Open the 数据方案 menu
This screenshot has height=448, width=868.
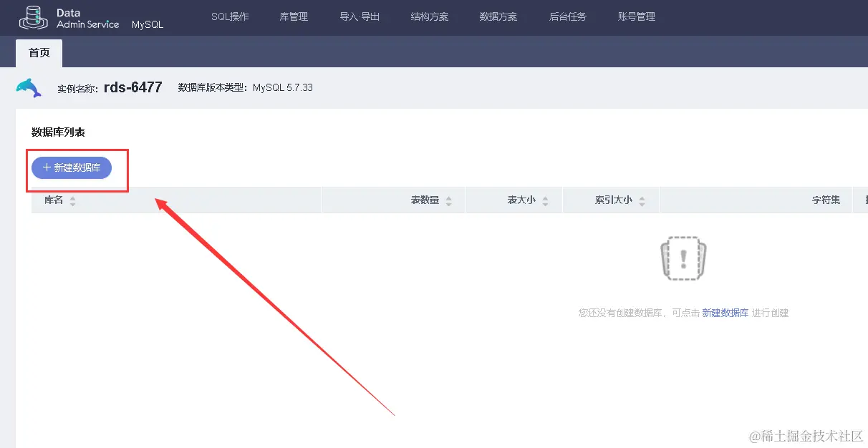pyautogui.click(x=498, y=16)
